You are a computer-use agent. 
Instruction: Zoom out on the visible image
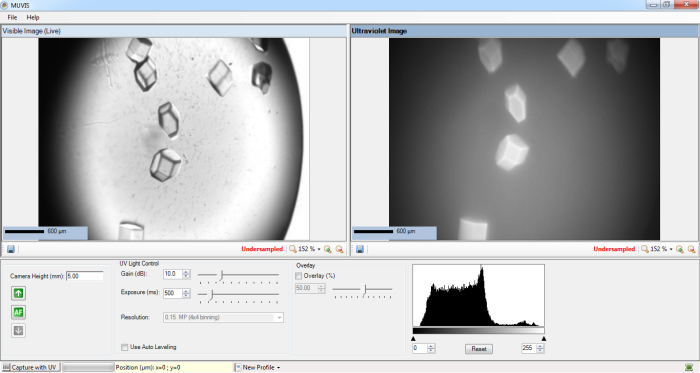point(339,249)
